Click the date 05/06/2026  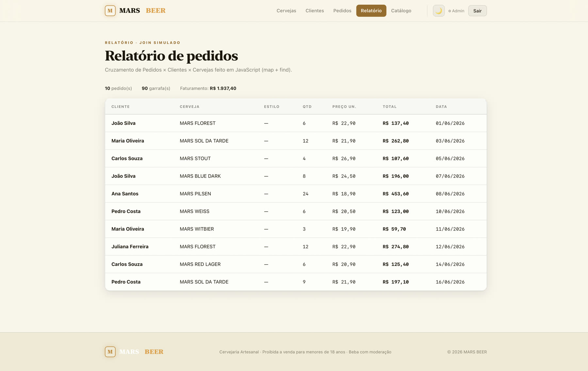[450, 159]
